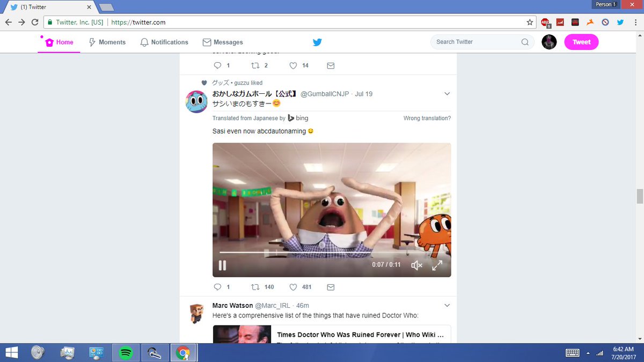Image resolution: width=644 pixels, height=362 pixels.
Task: Like the tweet showing 14 likes
Action: coord(293,65)
